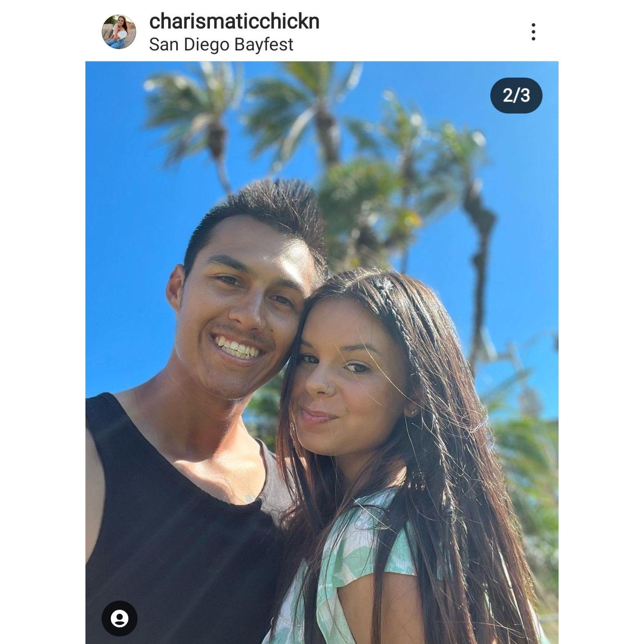Click the blurred palm tree on the upper left
This screenshot has height=644, width=644.
[193, 114]
